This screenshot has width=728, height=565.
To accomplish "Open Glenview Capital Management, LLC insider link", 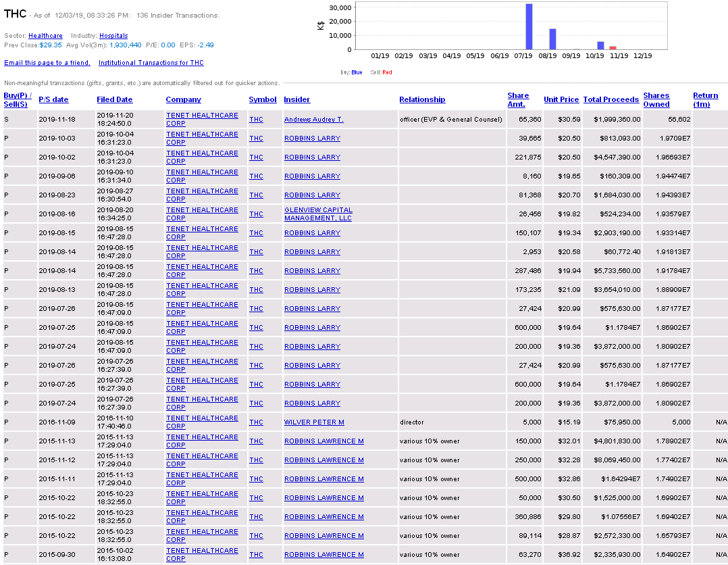I will point(319,214).
